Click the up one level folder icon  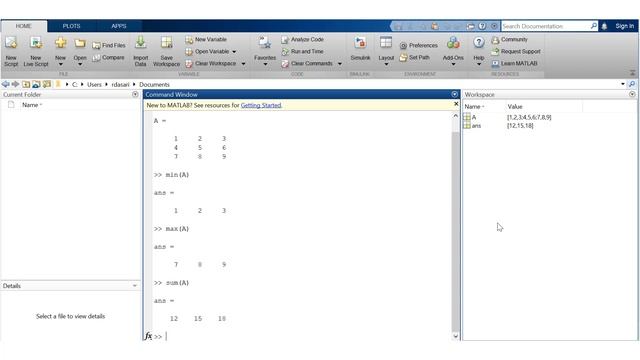26,84
